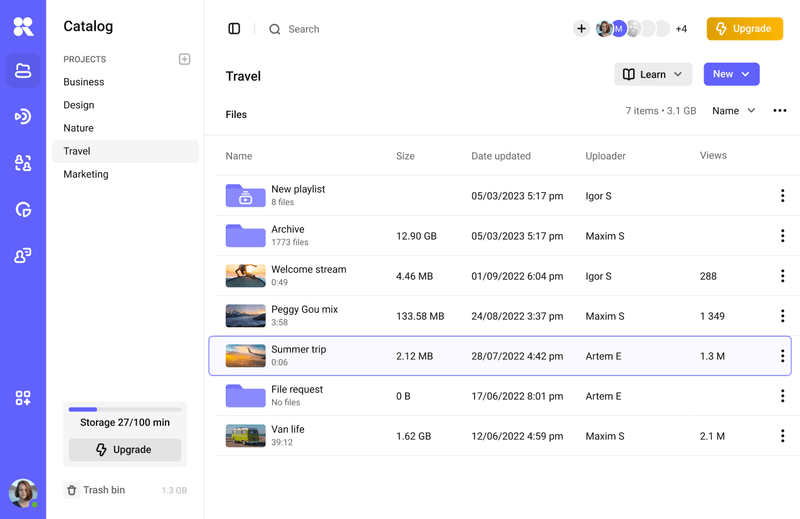This screenshot has width=800, height=519.
Task: Expand the New dropdown button
Action: [731, 74]
